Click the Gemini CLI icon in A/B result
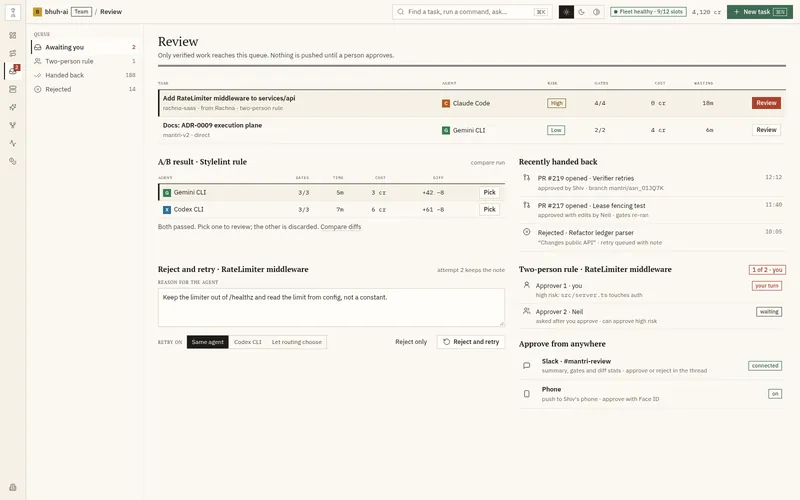This screenshot has height=500, width=800. click(167, 193)
